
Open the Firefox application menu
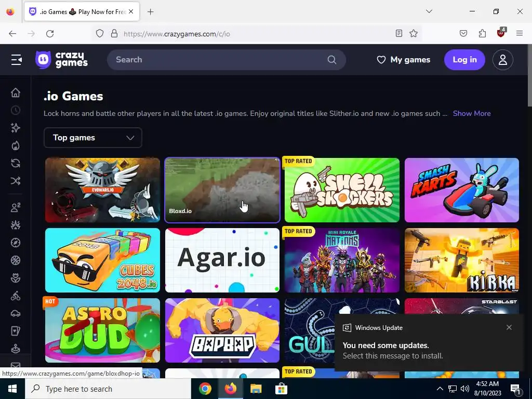click(x=520, y=33)
